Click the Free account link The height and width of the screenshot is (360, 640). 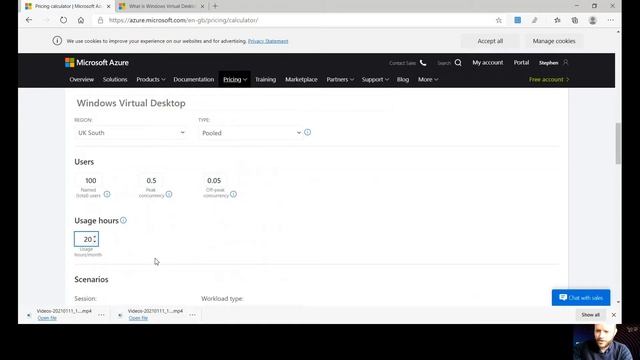(x=549, y=80)
